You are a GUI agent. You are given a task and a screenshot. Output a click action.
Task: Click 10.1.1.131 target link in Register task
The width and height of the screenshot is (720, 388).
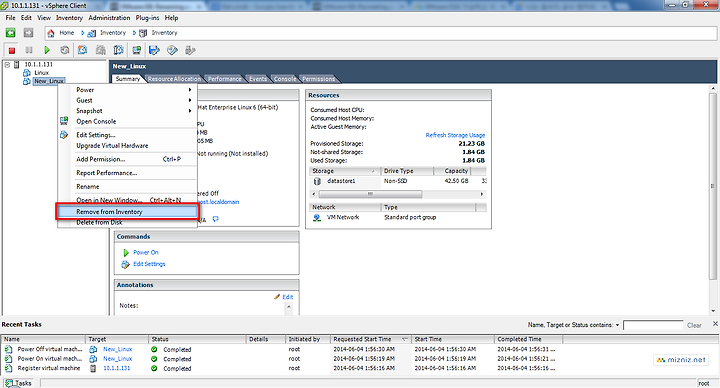tap(117, 368)
